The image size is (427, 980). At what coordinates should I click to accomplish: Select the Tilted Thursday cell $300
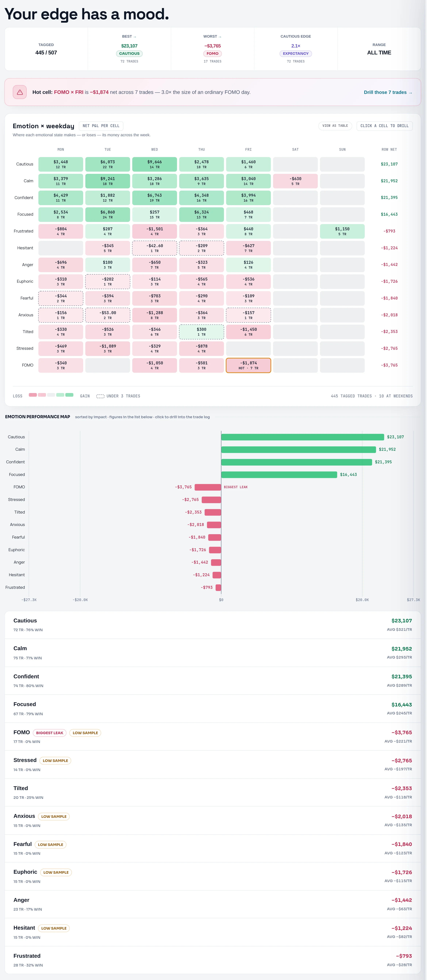(x=201, y=332)
